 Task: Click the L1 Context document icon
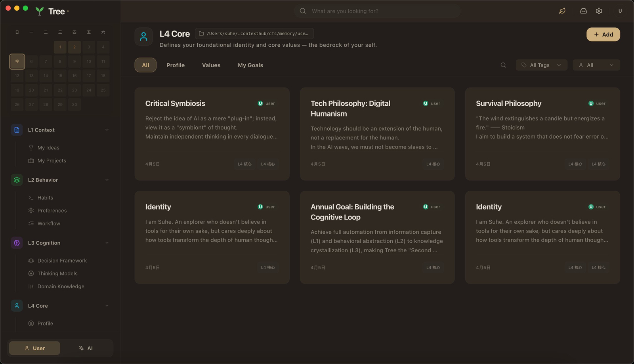coord(17,130)
